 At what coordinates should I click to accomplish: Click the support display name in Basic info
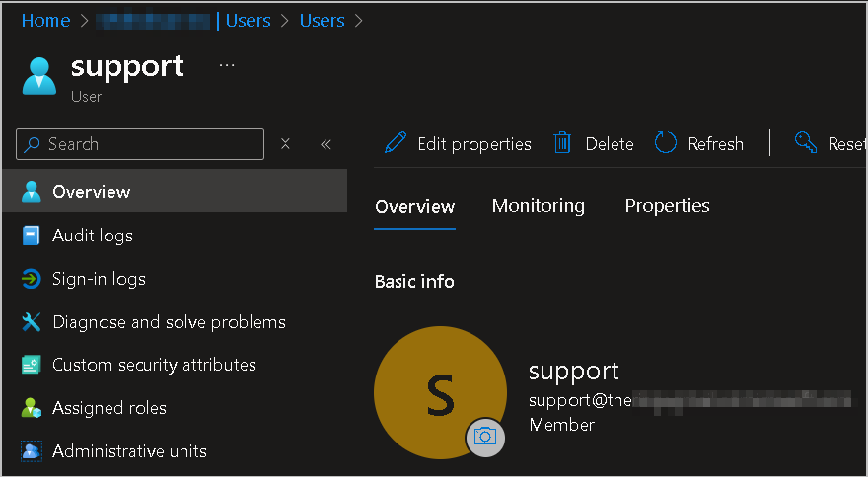[x=573, y=372]
